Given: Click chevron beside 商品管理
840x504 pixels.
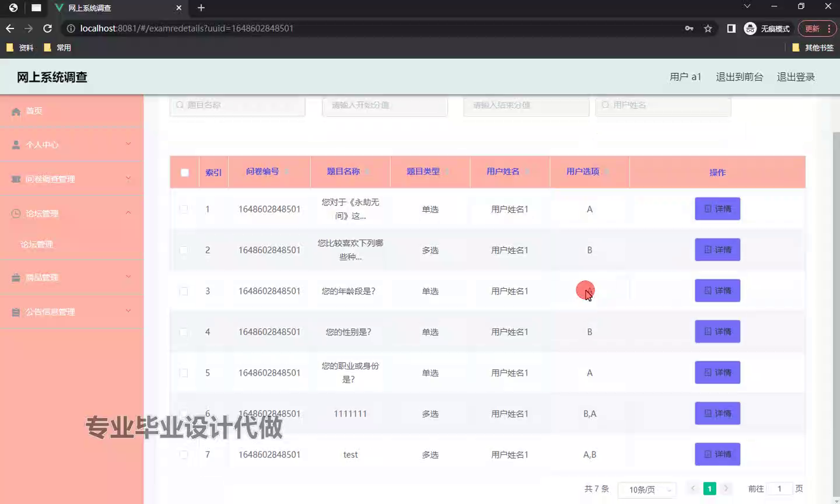Looking at the screenshot, I should pyautogui.click(x=128, y=277).
